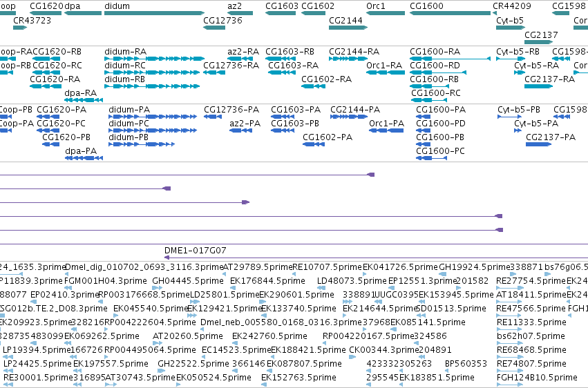Select the CG2144-RA transcript glyph
Viewport: 588px width, 388px height.
(348, 59)
